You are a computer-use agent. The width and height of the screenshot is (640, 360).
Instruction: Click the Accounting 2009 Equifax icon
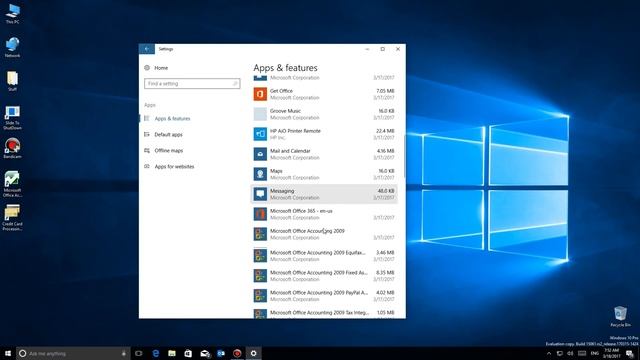pos(260,256)
